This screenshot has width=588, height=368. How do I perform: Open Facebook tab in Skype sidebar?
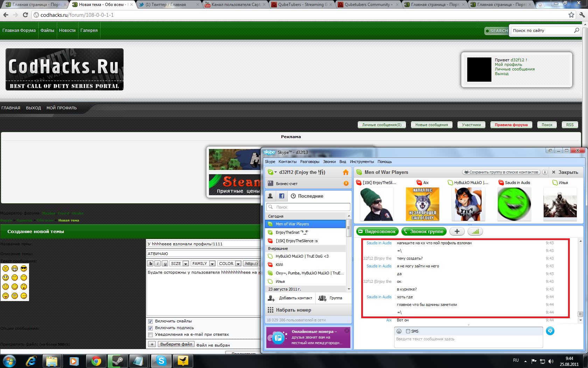[281, 196]
